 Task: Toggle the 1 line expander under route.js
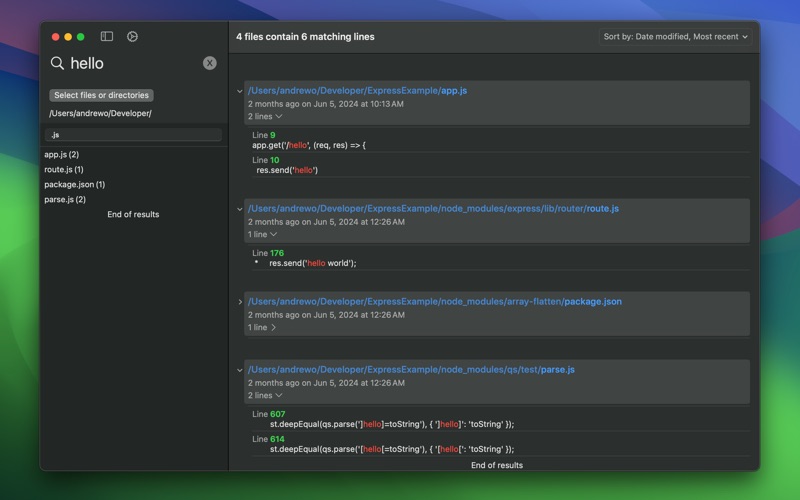coord(262,234)
